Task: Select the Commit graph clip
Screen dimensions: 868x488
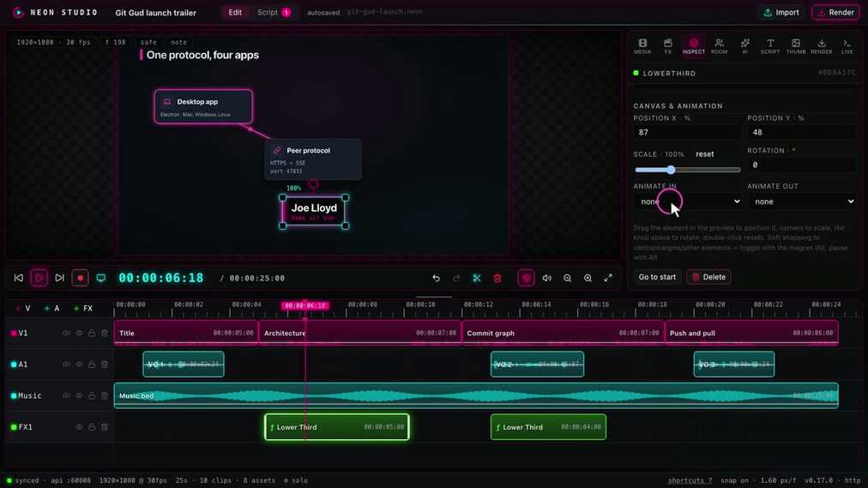Action: click(563, 333)
